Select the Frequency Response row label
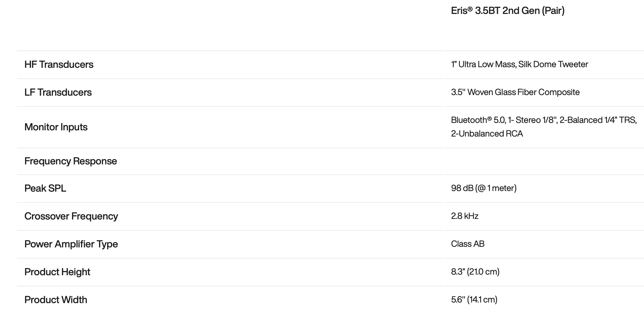644x309 pixels. (x=71, y=161)
